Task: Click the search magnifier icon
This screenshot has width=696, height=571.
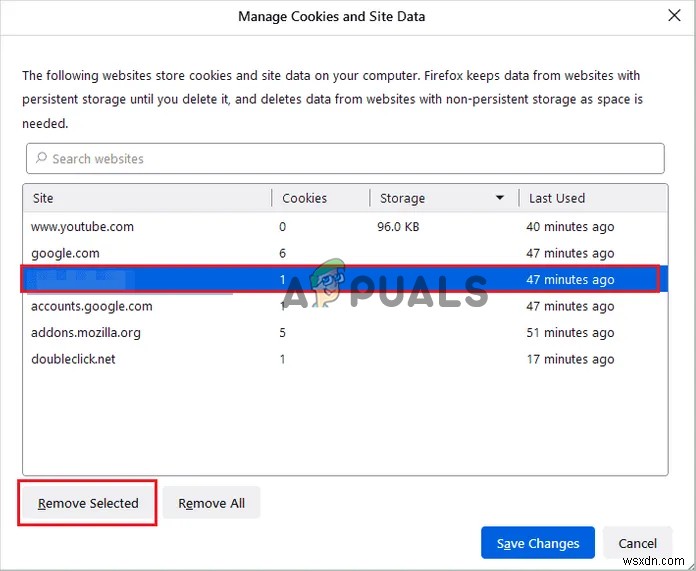Action: pos(41,158)
